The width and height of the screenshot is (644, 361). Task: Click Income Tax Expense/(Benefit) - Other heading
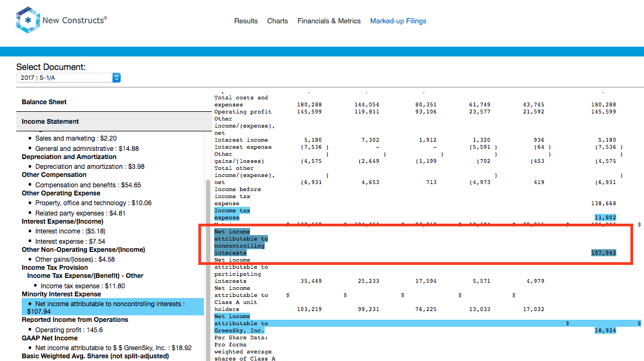point(85,276)
